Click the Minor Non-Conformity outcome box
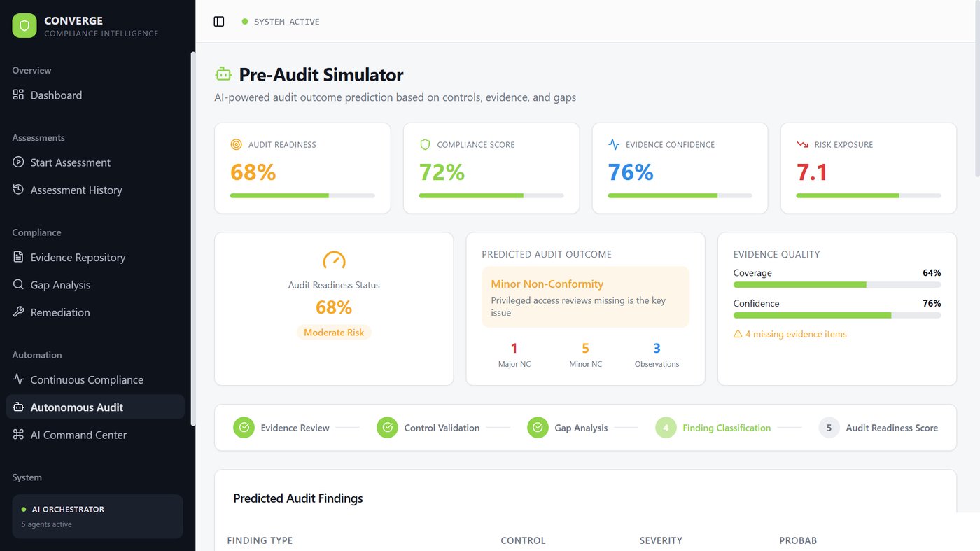The width and height of the screenshot is (980, 551). [x=585, y=297]
